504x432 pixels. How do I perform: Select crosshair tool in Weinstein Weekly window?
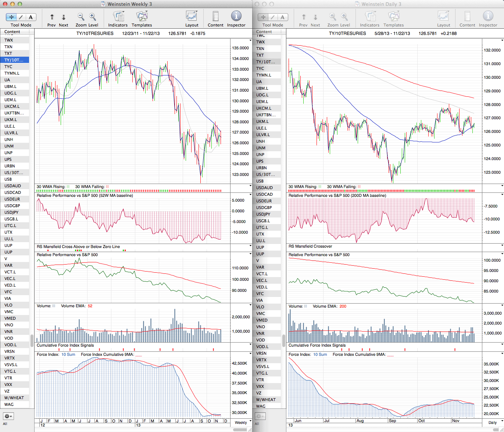click(11, 17)
